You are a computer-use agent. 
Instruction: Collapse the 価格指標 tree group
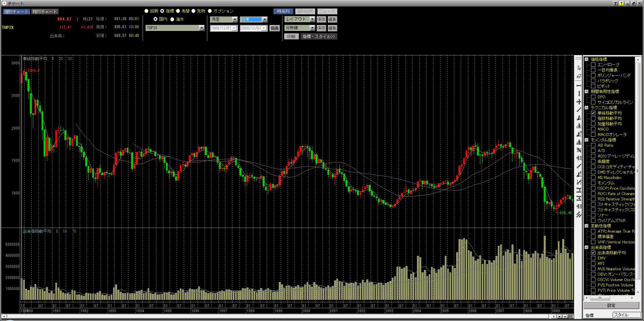[587, 59]
